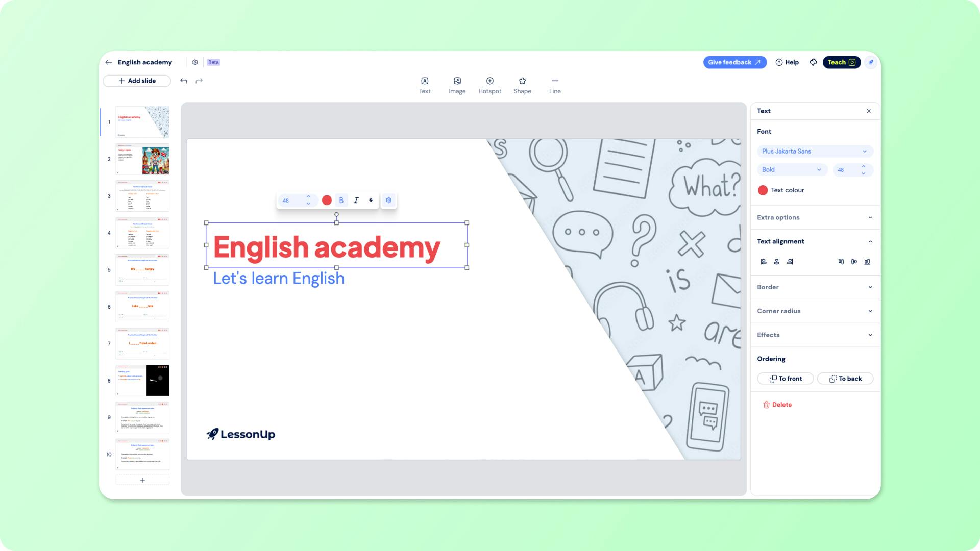Click Add slide button

(x=137, y=81)
